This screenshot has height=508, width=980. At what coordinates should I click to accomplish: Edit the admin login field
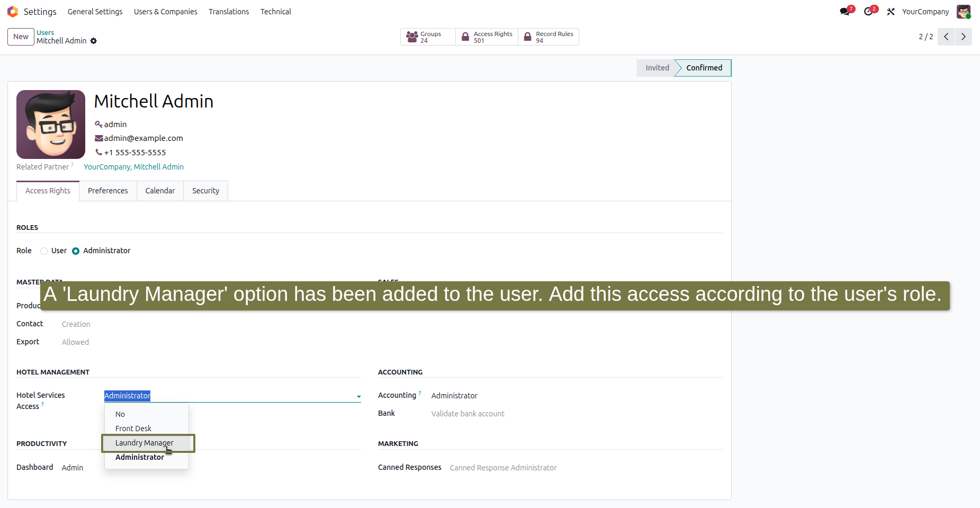click(x=115, y=124)
